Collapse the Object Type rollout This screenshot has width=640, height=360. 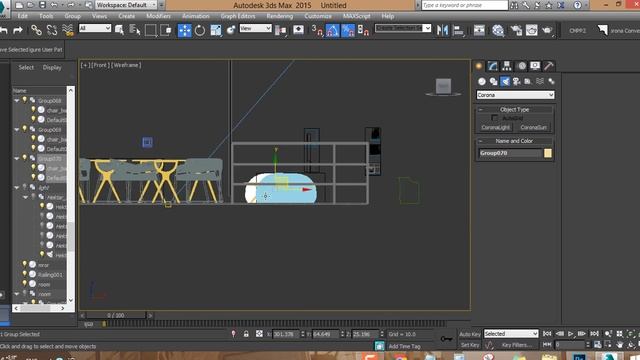(x=481, y=109)
